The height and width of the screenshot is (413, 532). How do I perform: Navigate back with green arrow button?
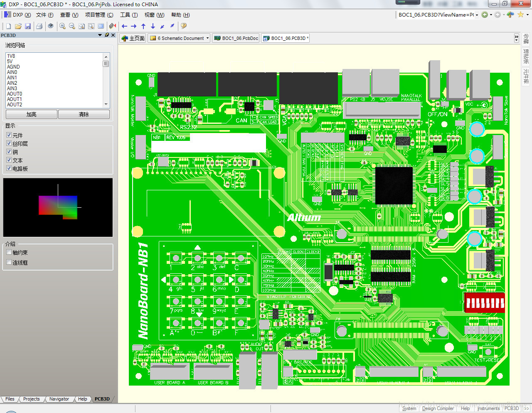click(x=485, y=15)
